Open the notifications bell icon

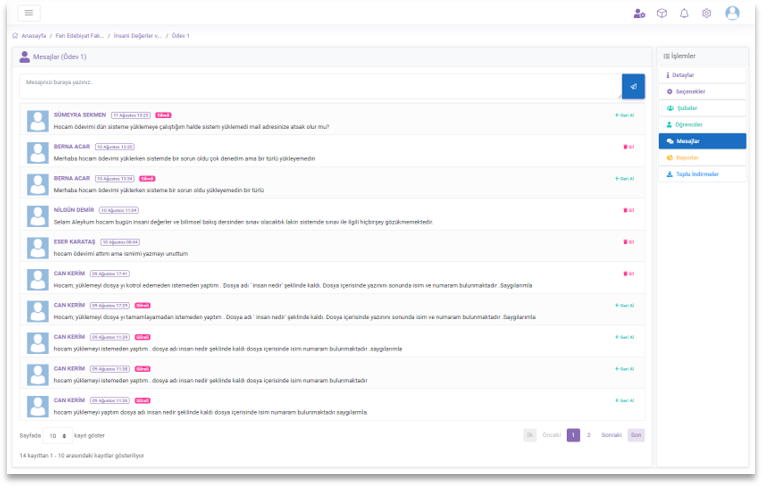684,13
